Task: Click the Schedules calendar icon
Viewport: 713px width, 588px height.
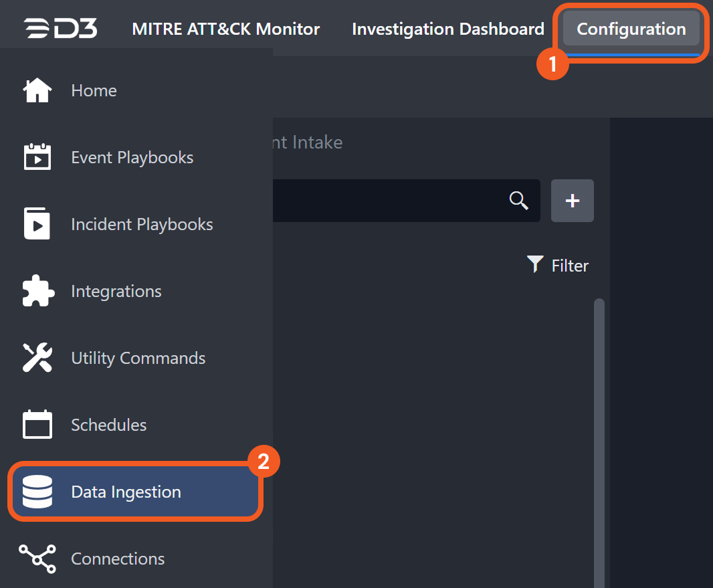Action: [x=37, y=425]
